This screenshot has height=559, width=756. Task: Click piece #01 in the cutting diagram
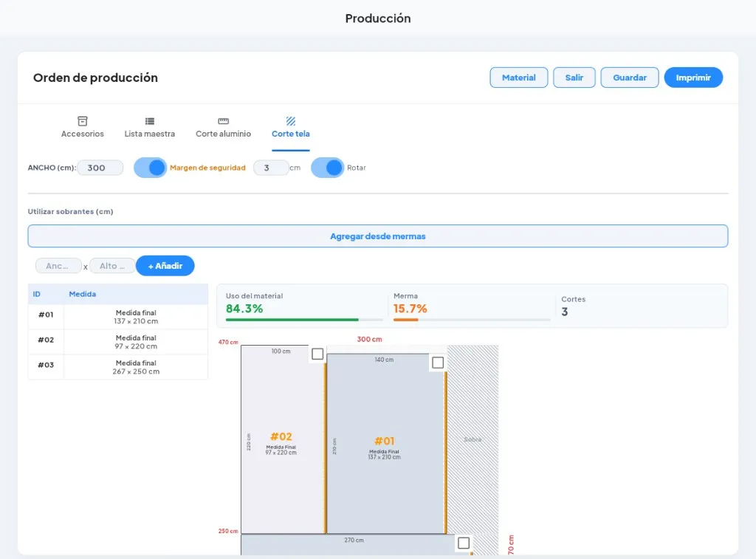coord(385,444)
